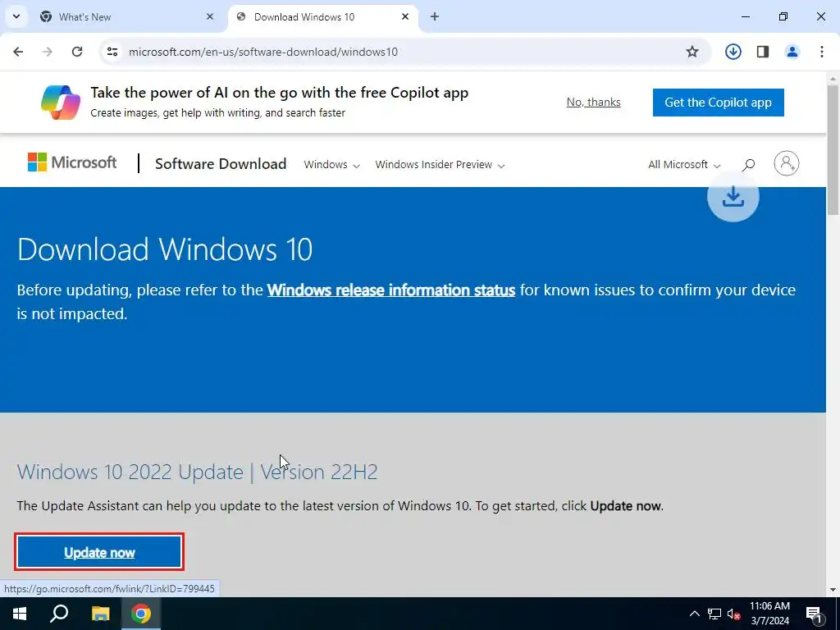840x630 pixels.
Task: Sign in with the account icon
Action: pyautogui.click(x=787, y=163)
